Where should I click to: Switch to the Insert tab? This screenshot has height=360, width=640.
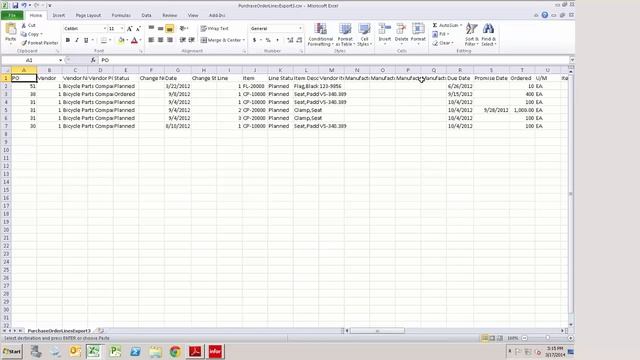(59, 16)
